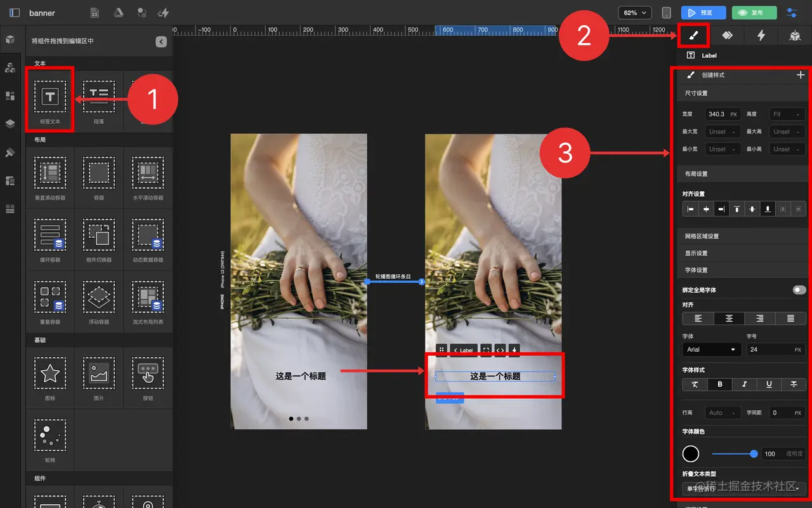Toggle italic font style
The height and width of the screenshot is (508, 812).
tap(745, 384)
